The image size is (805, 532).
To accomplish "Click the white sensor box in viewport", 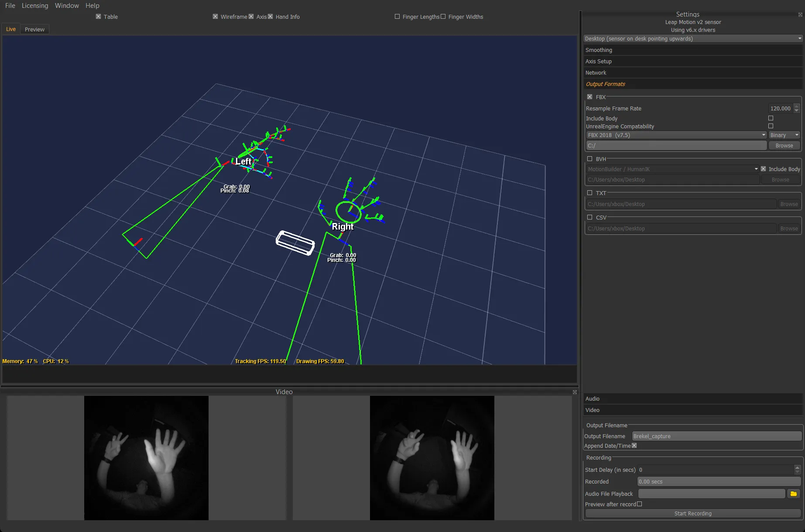I will (295, 243).
